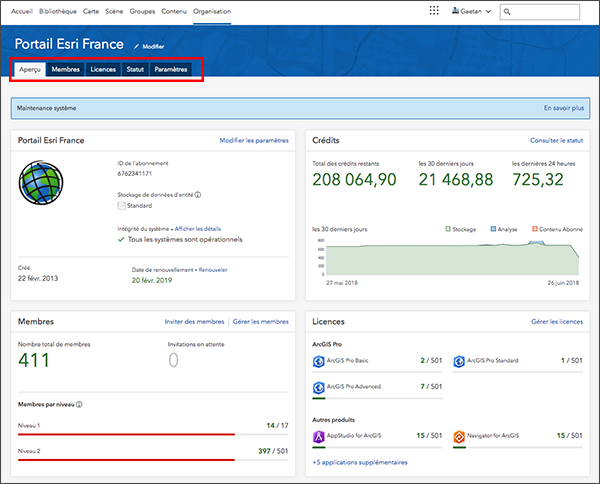Image resolution: width=600 pixels, height=484 pixels.
Task: Click the Invitations en attente count
Action: [173, 360]
